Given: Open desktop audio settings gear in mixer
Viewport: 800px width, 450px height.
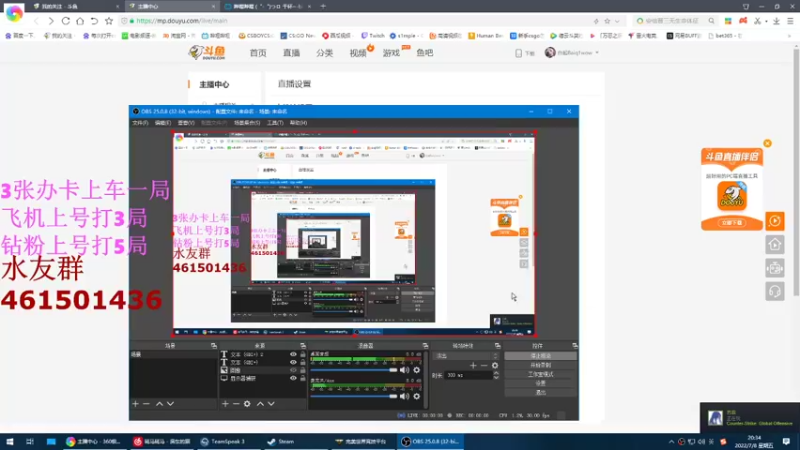Looking at the screenshot, I should [x=417, y=370].
